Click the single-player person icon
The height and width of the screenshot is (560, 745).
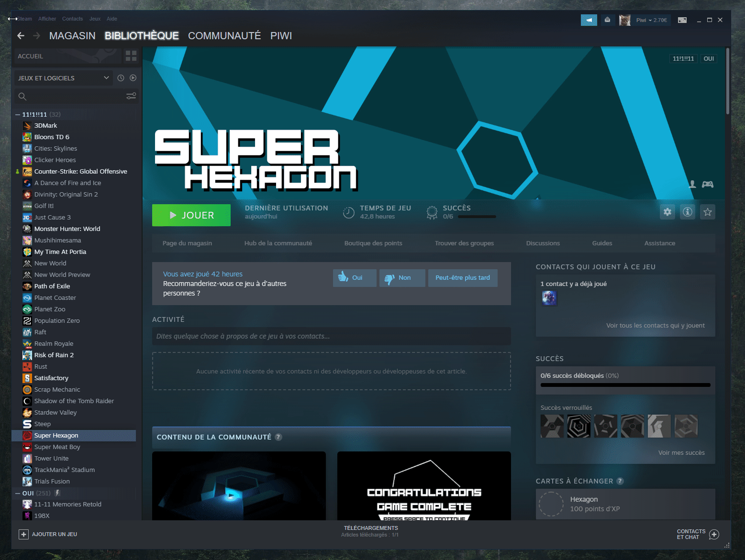(692, 184)
